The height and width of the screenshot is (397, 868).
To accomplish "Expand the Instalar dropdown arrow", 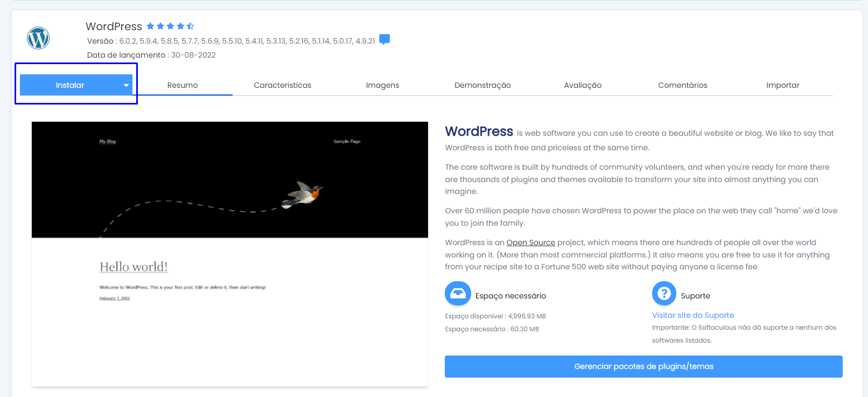I will click(126, 85).
